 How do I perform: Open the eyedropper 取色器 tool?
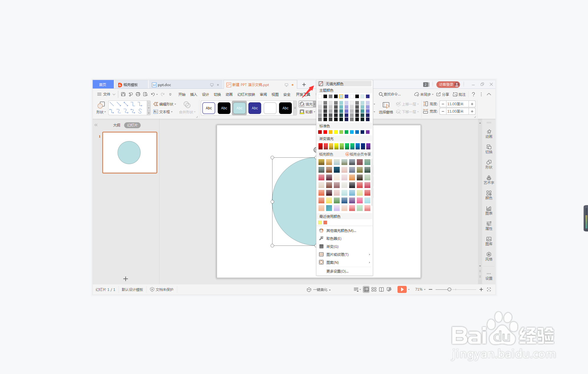click(334, 238)
